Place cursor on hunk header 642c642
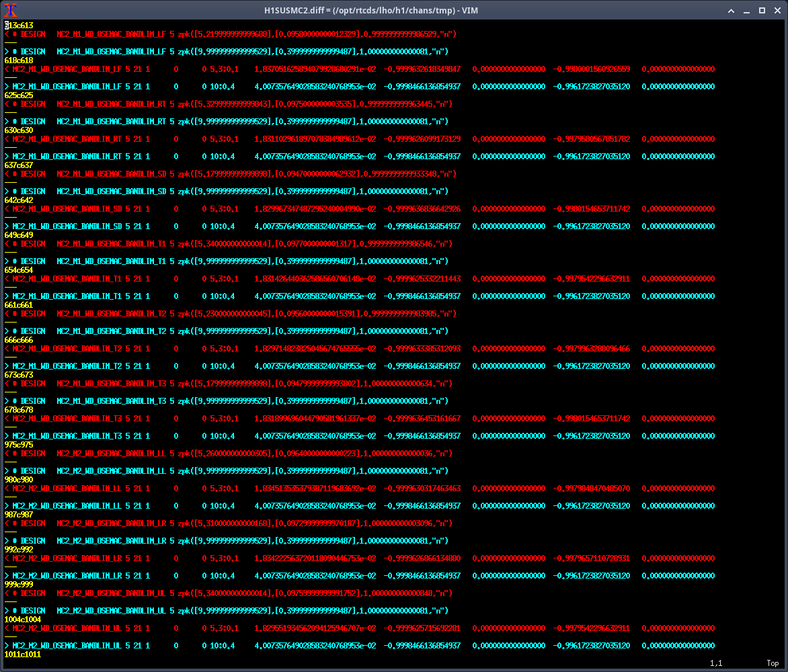The image size is (788, 672). (x=18, y=200)
